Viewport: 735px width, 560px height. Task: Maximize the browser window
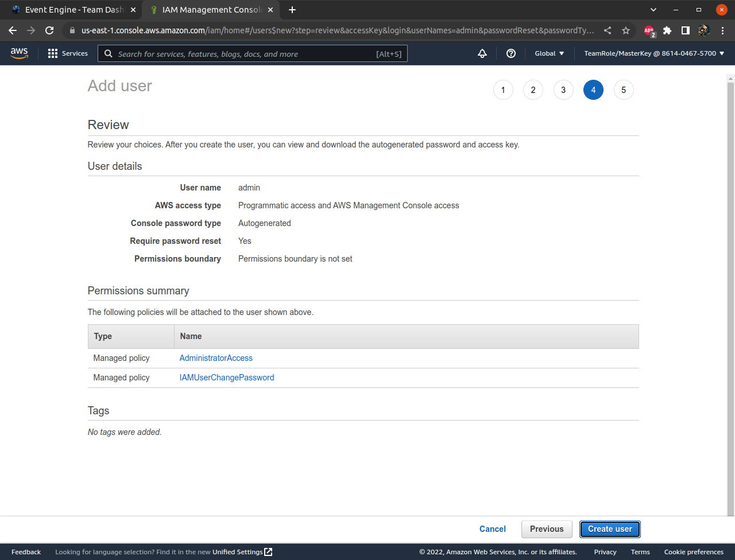699,10
